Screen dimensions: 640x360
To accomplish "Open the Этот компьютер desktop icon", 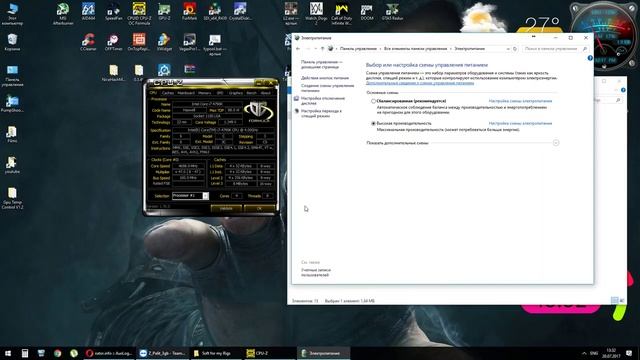I will (12, 13).
